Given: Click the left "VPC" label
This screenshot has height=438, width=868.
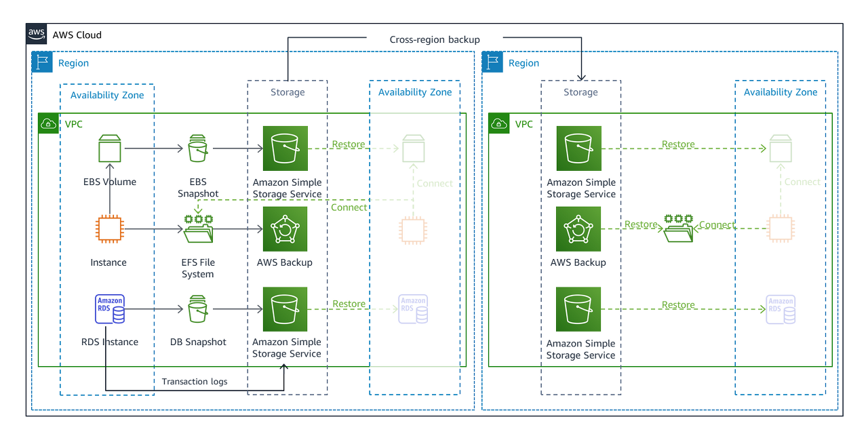Looking at the screenshot, I should click(73, 124).
